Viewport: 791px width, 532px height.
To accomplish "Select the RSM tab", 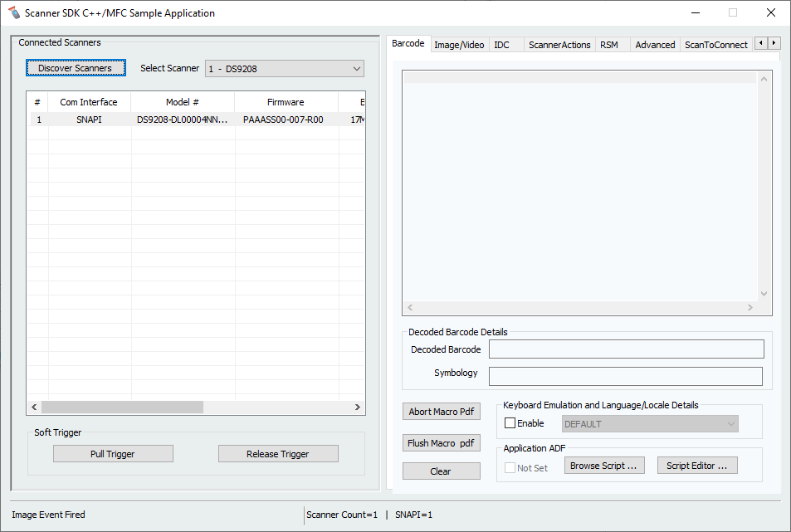I will 610,44.
